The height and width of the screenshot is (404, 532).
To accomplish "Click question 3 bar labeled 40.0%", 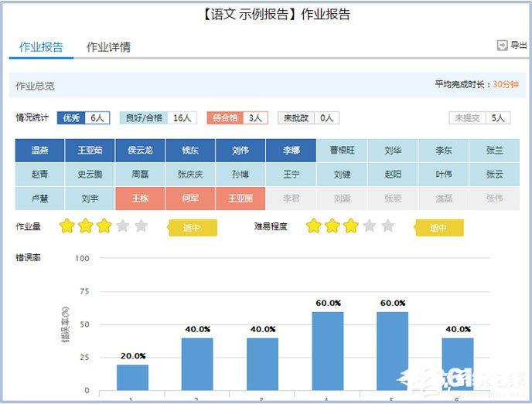I will (263, 365).
